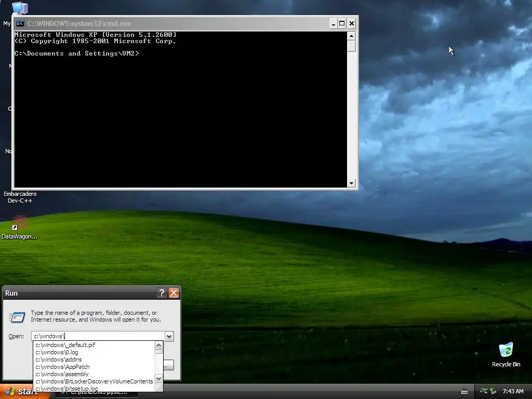532x399 pixels.
Task: Choose c:\windows\_default.pif suggestion
Action: point(94,345)
